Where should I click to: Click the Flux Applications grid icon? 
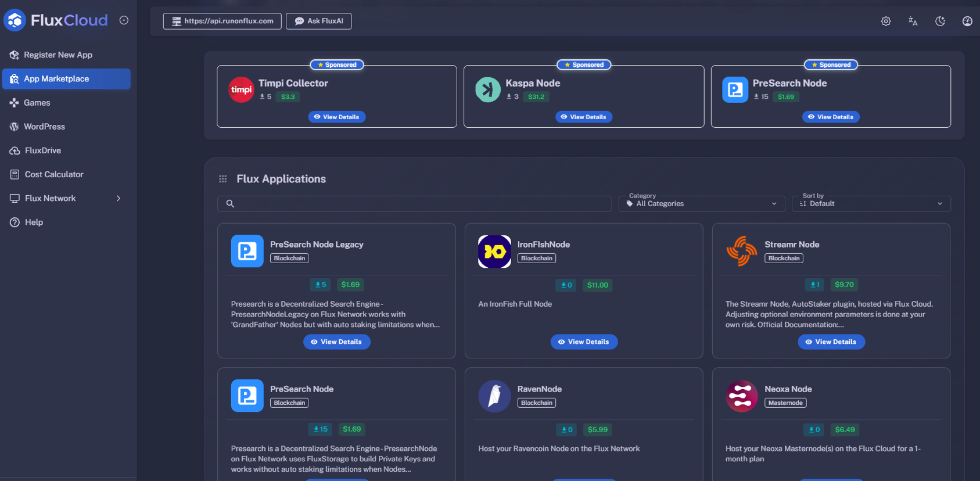coord(222,179)
